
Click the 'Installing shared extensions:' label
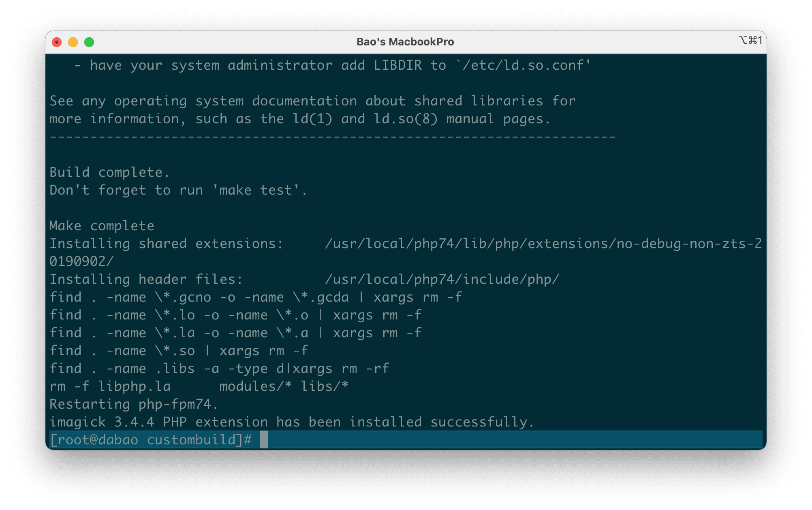point(166,244)
